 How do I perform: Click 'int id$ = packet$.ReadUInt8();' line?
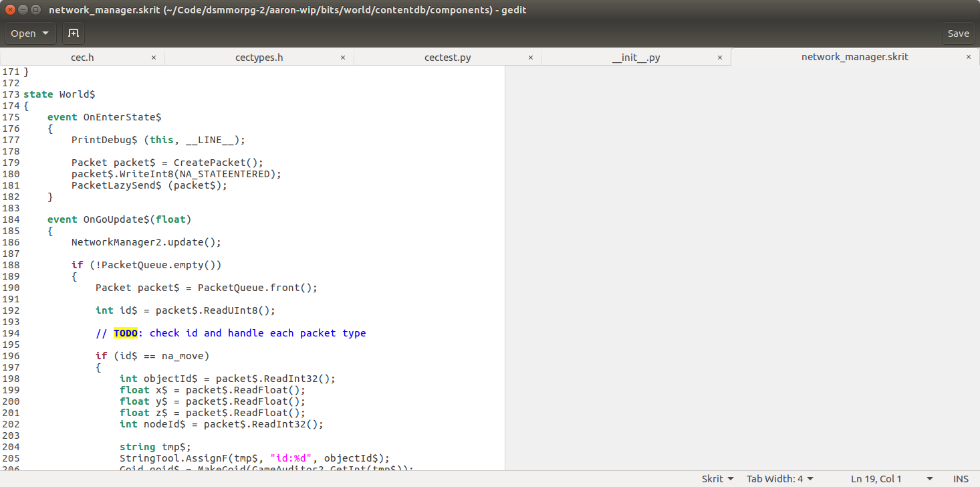186,310
